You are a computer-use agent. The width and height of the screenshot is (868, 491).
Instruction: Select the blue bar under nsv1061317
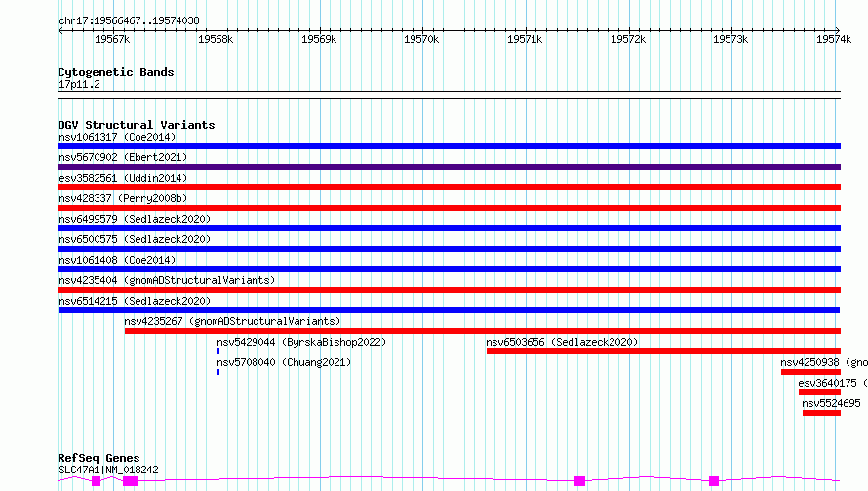pyautogui.click(x=449, y=146)
